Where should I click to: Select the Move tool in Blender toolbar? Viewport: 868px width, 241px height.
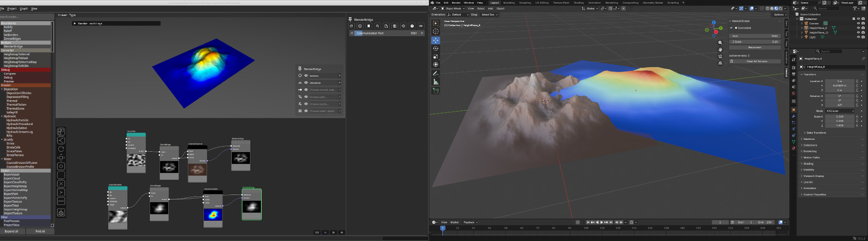coord(435,40)
